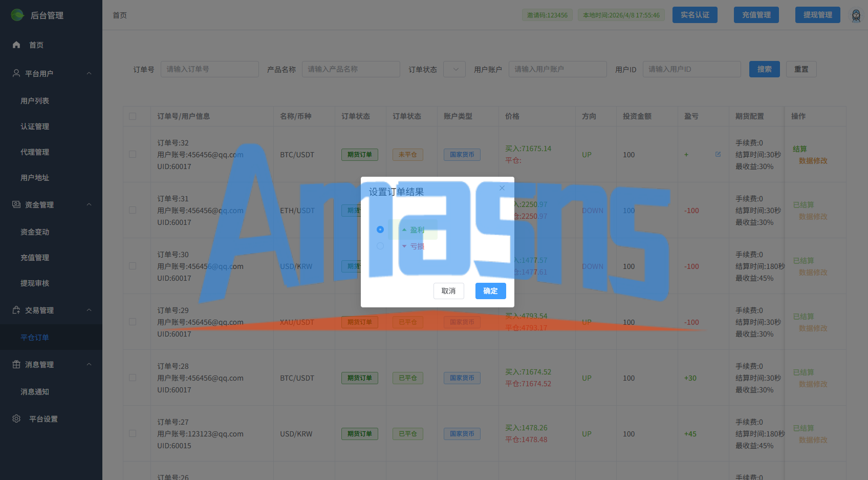Click the 重置 reset button
The width and height of the screenshot is (868, 480).
click(x=801, y=69)
